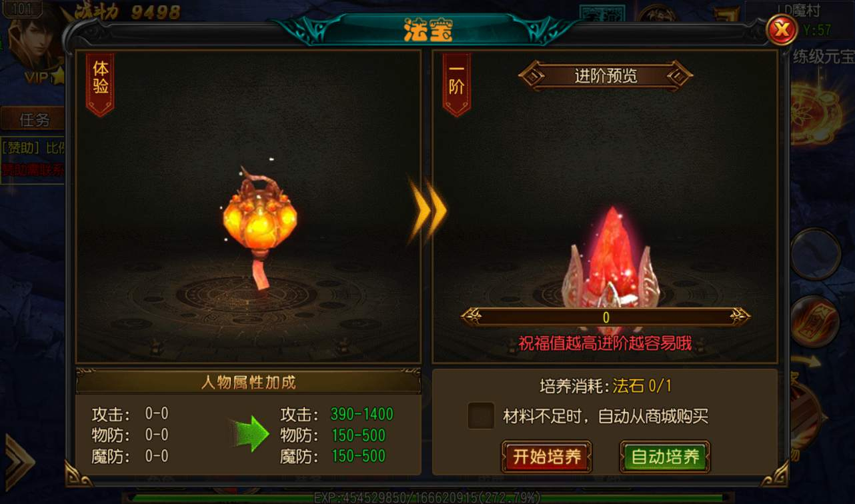Select the 任务 tab
This screenshot has width=855, height=504.
click(x=33, y=120)
